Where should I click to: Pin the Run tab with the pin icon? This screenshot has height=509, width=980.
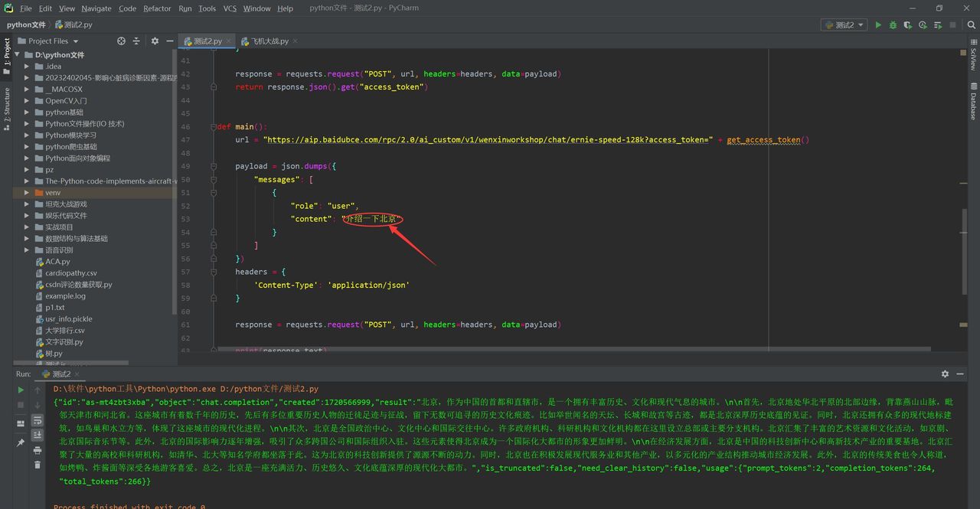[x=21, y=442]
